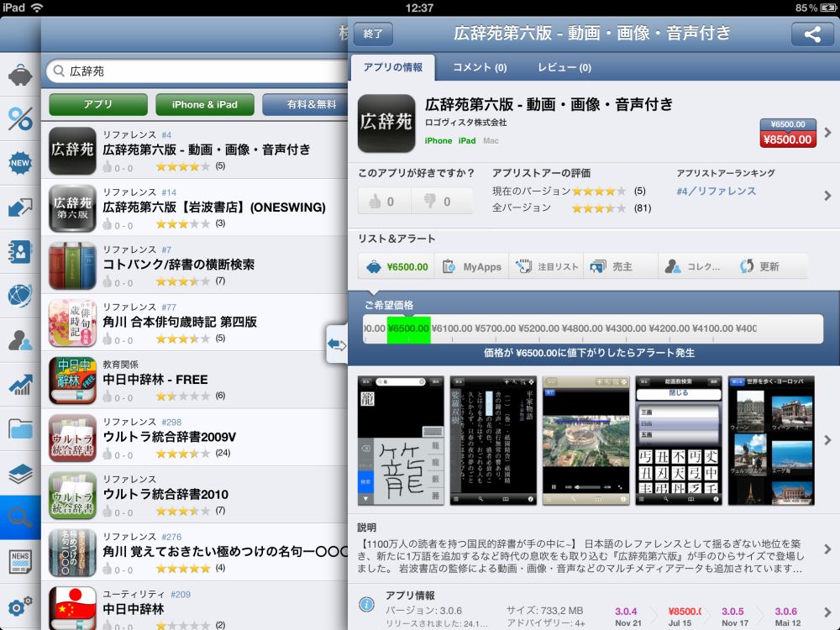This screenshot has height=630, width=840.
Task: Switch to アプリの情報 tab
Action: 392,67
